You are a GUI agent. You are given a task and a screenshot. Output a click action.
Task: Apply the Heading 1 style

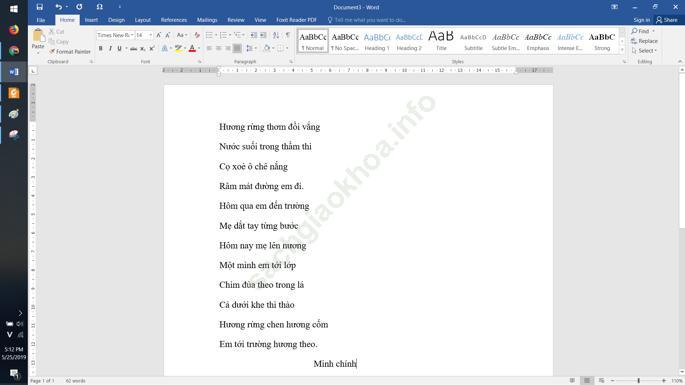click(377, 42)
